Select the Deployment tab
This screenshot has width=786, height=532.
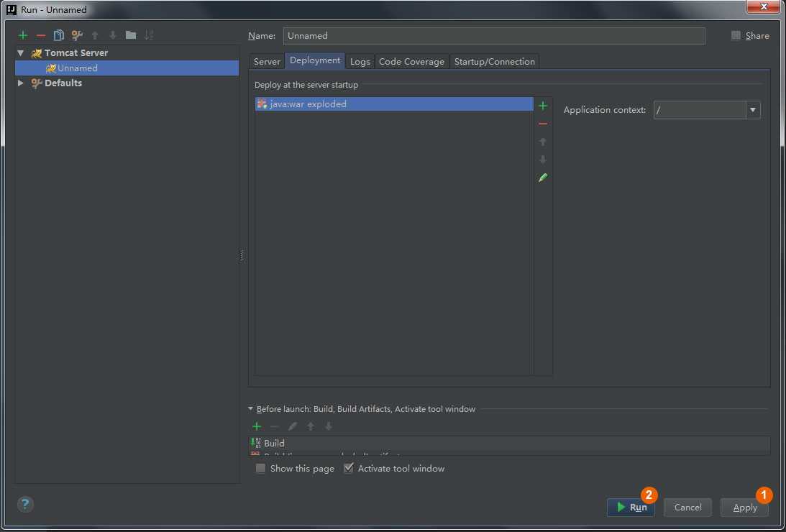(x=315, y=60)
